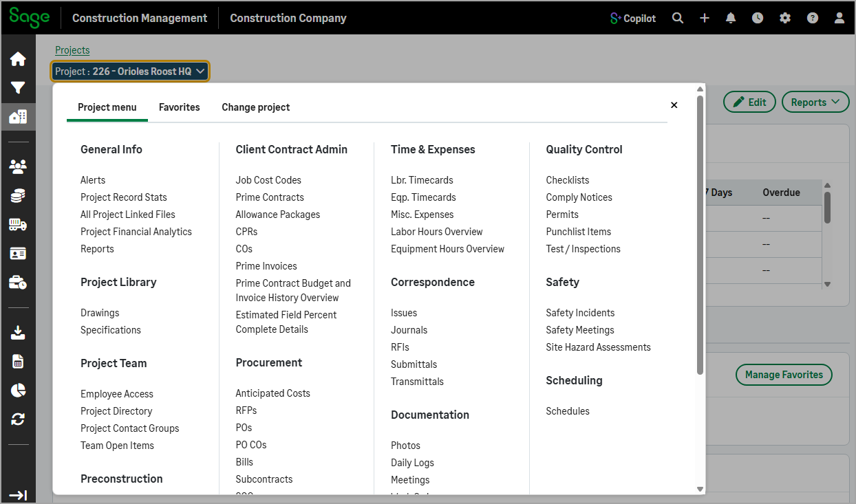Open Daily Logs link
Viewport: 856px width, 504px height.
[412, 463]
